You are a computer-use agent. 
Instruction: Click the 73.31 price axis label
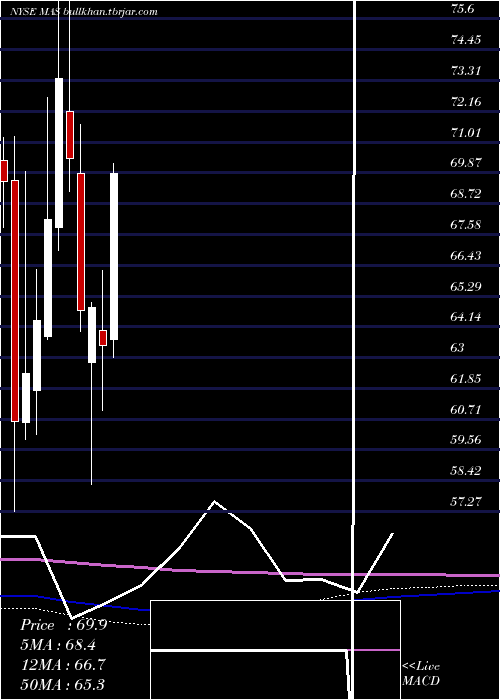[x=466, y=71]
